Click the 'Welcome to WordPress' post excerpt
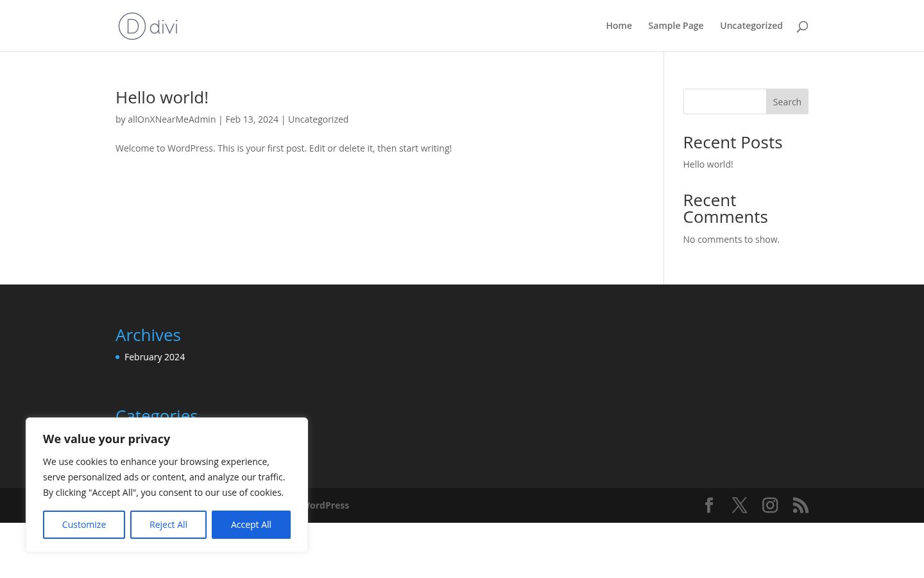This screenshot has height=578, width=924. point(284,148)
